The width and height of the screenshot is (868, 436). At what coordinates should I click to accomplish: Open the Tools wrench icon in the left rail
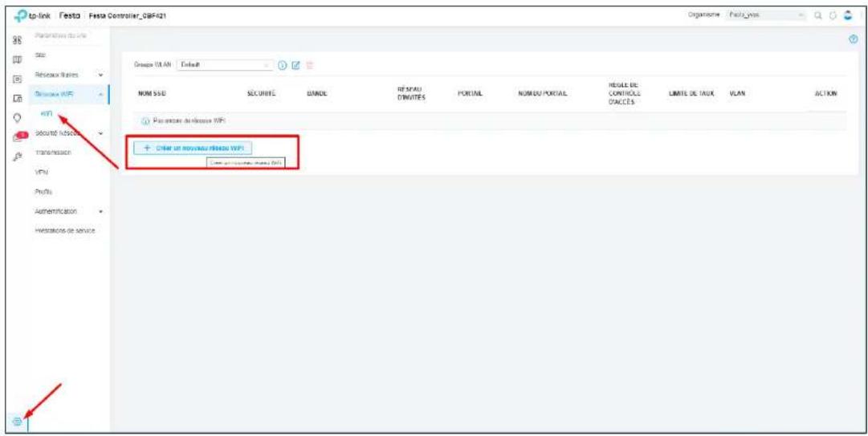[17, 157]
